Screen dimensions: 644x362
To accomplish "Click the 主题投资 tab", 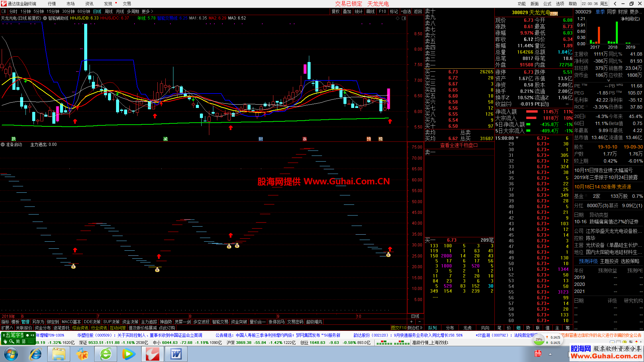I will click(x=609, y=261).
